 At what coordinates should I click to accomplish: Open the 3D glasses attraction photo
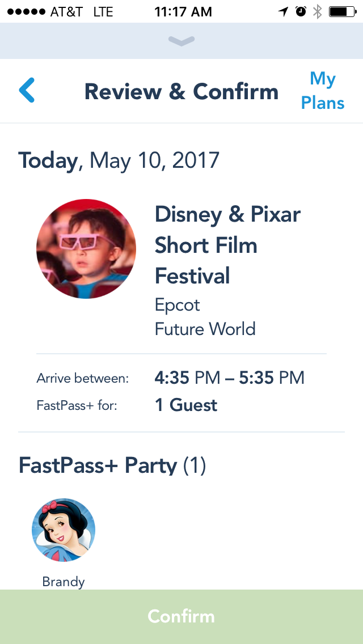coord(86,249)
